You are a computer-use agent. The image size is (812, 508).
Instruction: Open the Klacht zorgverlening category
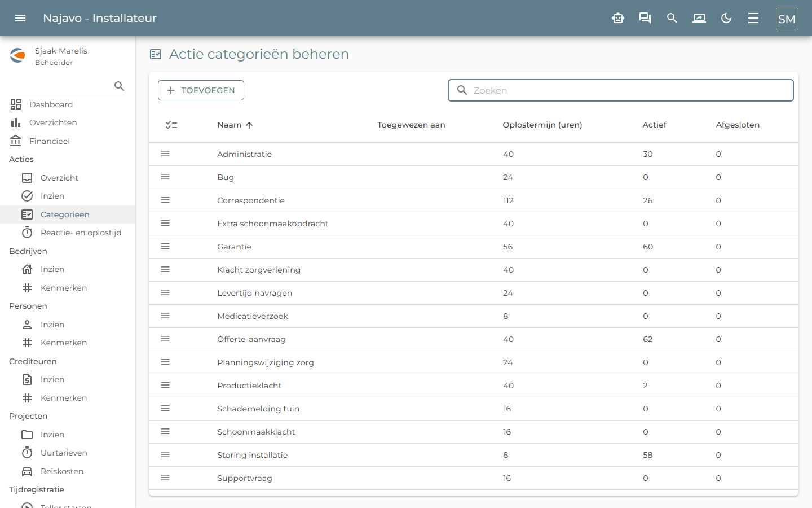pyautogui.click(x=259, y=270)
